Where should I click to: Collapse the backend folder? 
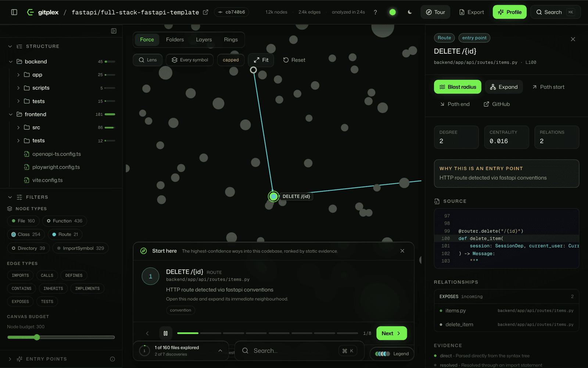[11, 62]
